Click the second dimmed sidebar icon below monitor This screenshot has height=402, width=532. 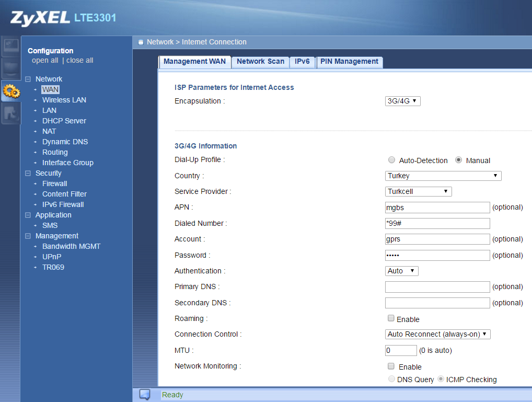point(11,68)
